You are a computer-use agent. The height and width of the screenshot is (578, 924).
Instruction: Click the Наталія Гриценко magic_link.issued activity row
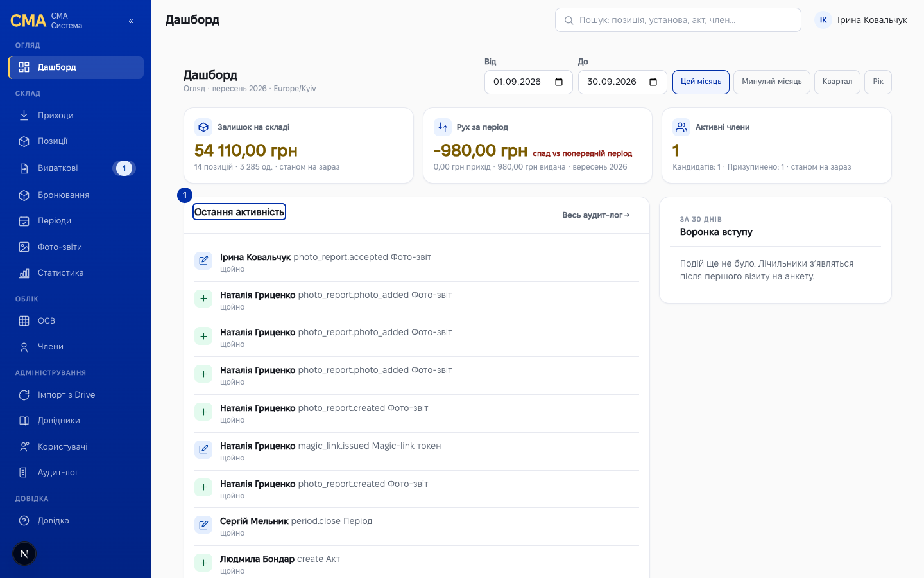click(x=416, y=451)
